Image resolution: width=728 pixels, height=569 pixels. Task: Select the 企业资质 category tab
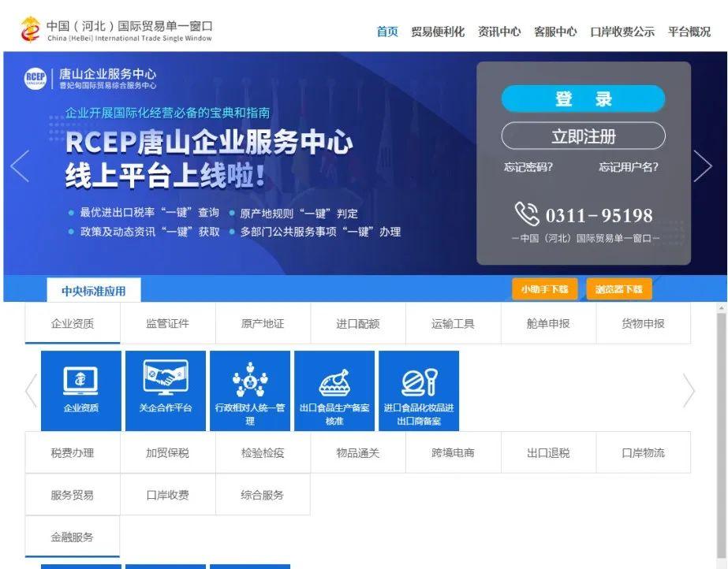[73, 324]
